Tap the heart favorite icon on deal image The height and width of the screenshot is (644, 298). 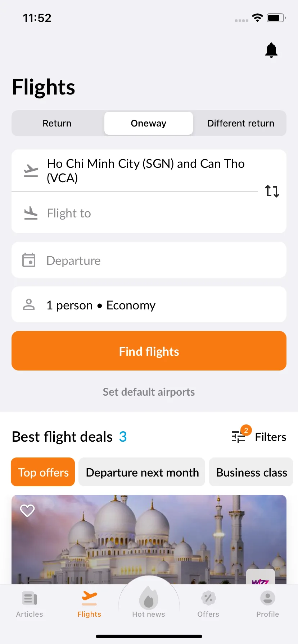tap(27, 510)
